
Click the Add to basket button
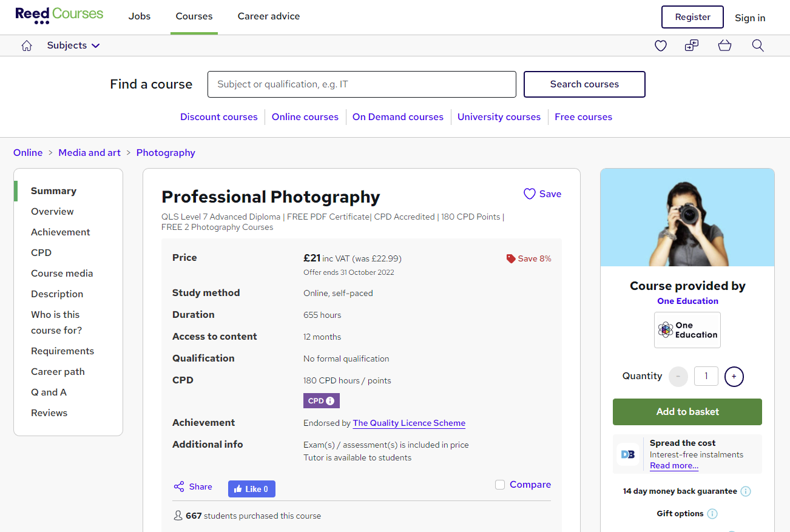[687, 412]
